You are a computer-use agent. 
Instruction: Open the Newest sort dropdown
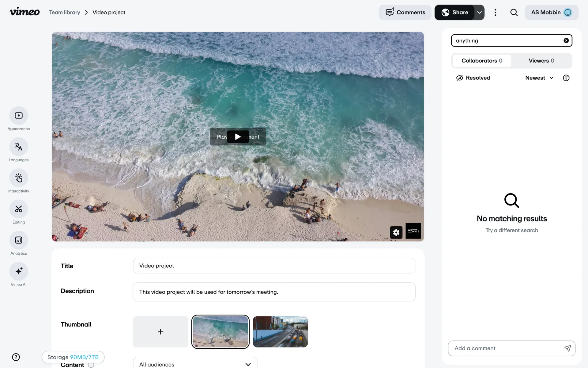pos(539,78)
